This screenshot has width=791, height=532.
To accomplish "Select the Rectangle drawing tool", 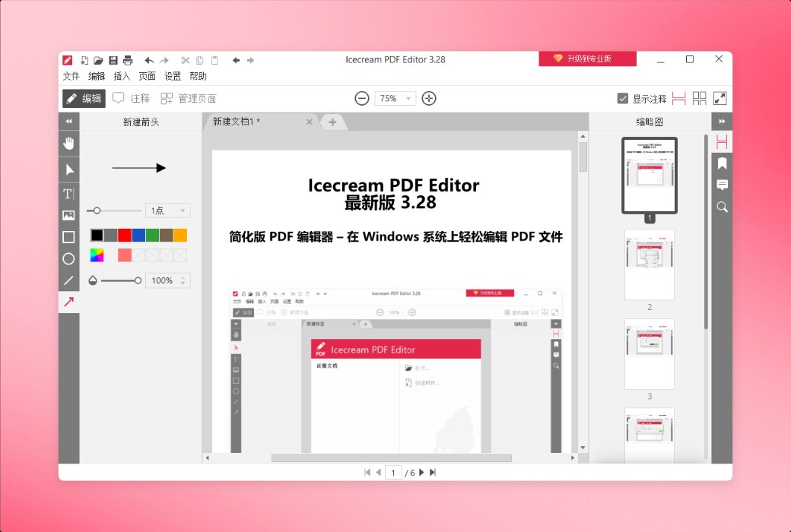I will tap(68, 237).
